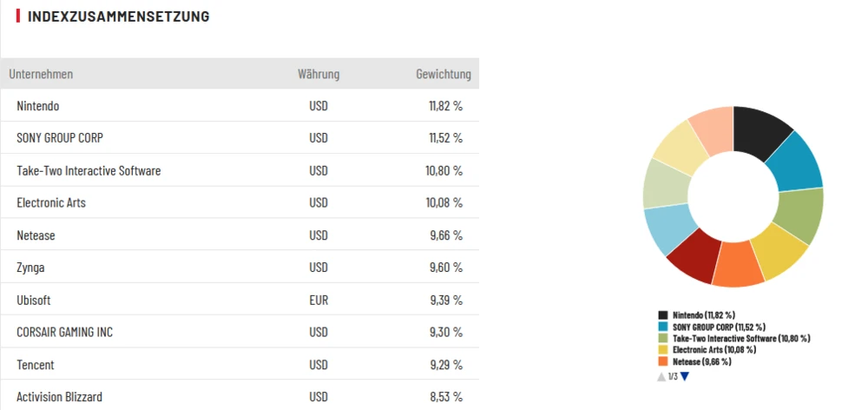Sort table by Unternehmen column header
The image size is (868, 410).
tap(41, 74)
